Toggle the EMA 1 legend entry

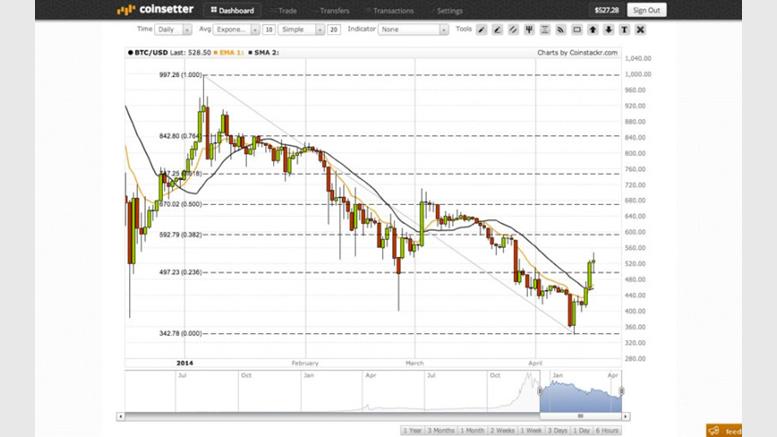(x=229, y=53)
